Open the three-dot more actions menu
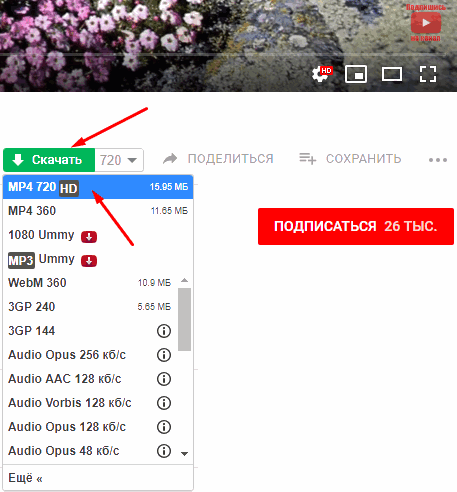Screen dimensions: 457x492 438,160
